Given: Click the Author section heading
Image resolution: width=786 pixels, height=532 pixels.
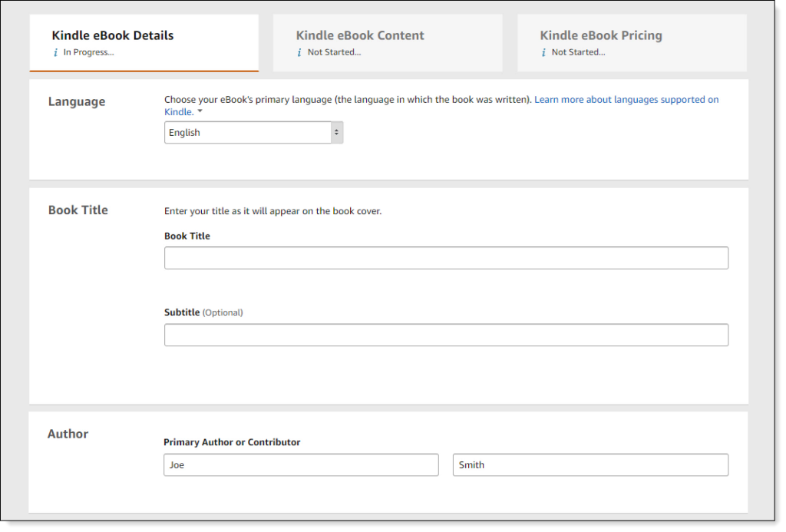Looking at the screenshot, I should point(68,434).
